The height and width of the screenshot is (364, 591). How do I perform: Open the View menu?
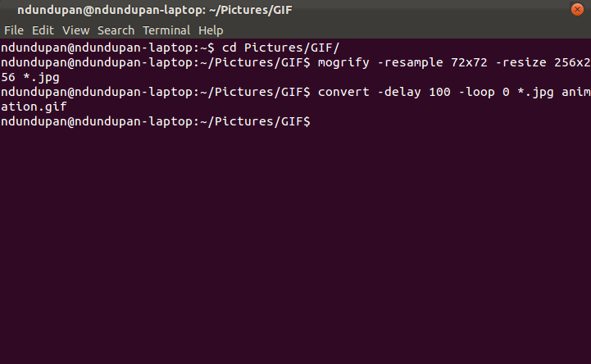click(75, 30)
